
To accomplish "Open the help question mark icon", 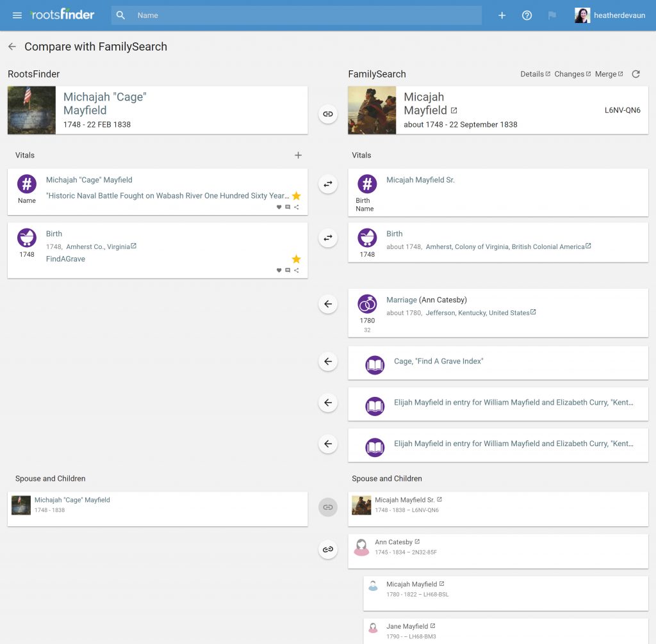I will tap(527, 15).
